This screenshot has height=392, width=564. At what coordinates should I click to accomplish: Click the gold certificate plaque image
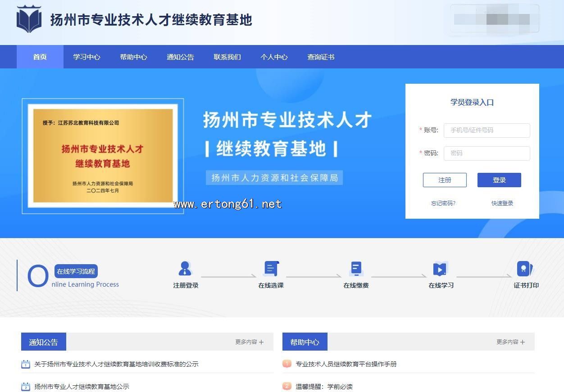103,156
